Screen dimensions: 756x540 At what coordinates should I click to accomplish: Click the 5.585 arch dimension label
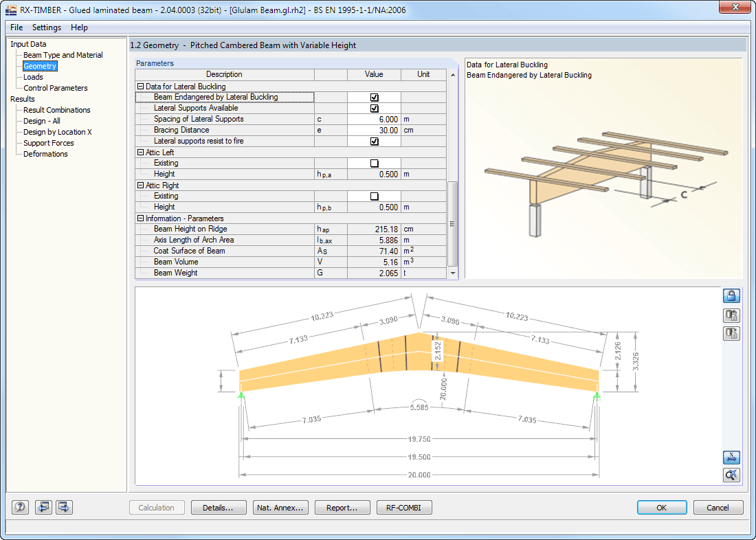419,407
